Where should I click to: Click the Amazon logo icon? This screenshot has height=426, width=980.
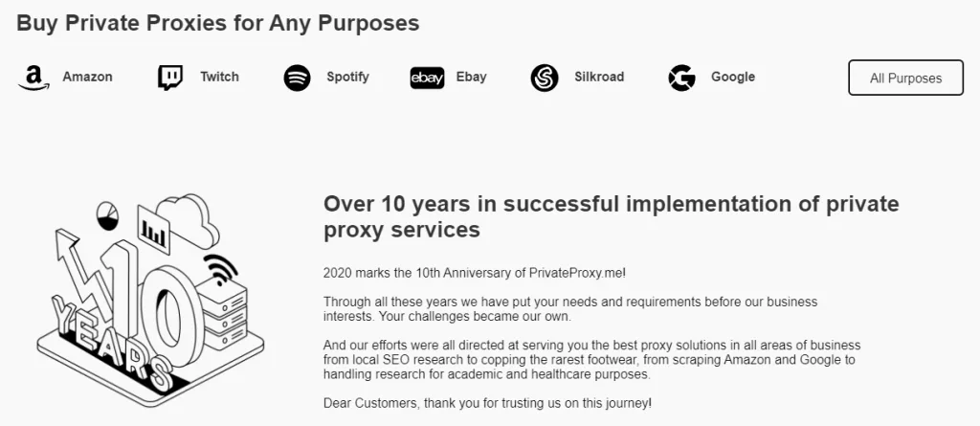tap(33, 78)
